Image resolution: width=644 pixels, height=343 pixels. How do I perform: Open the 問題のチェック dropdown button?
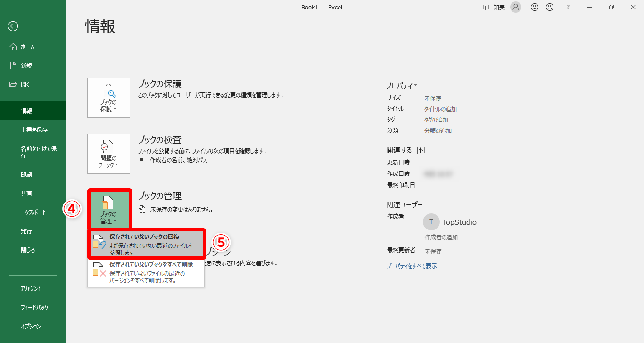(x=108, y=154)
